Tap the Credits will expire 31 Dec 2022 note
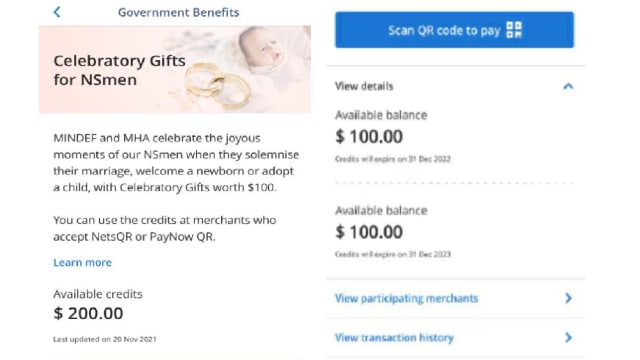 (393, 159)
